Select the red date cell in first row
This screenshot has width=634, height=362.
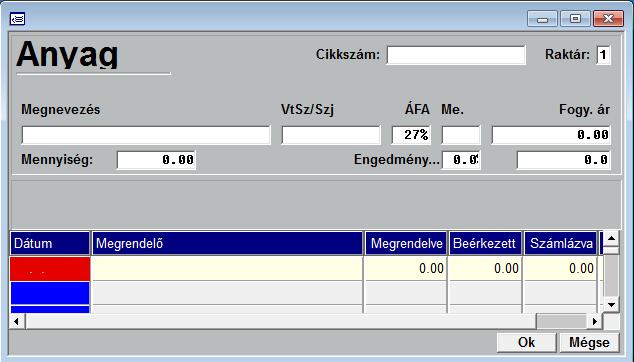pos(50,269)
